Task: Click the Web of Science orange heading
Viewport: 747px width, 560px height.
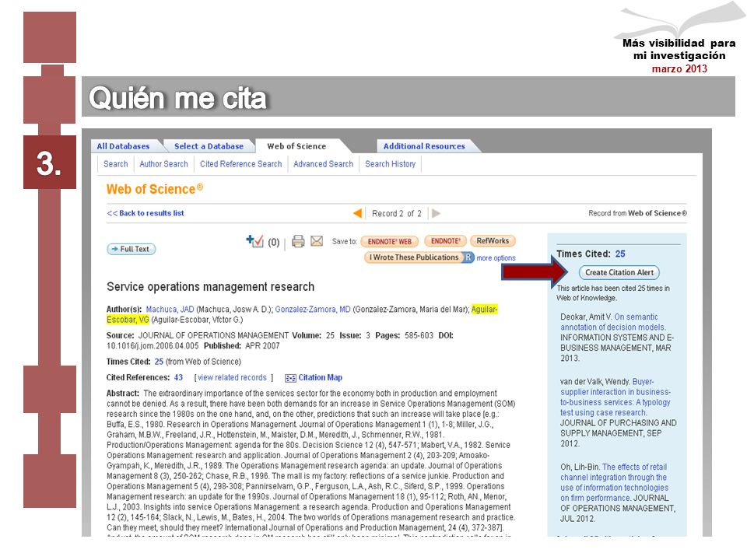Action: coord(155,189)
